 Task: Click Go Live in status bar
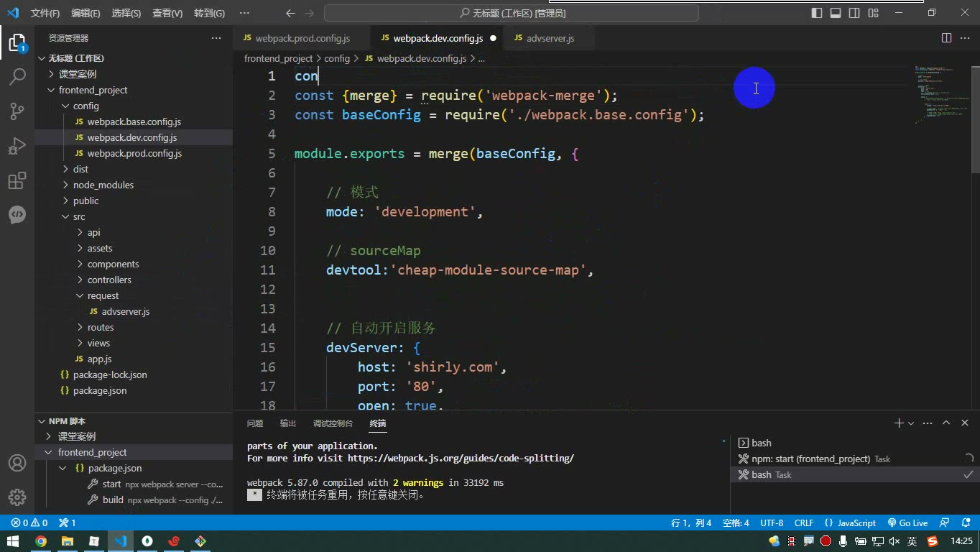907,523
